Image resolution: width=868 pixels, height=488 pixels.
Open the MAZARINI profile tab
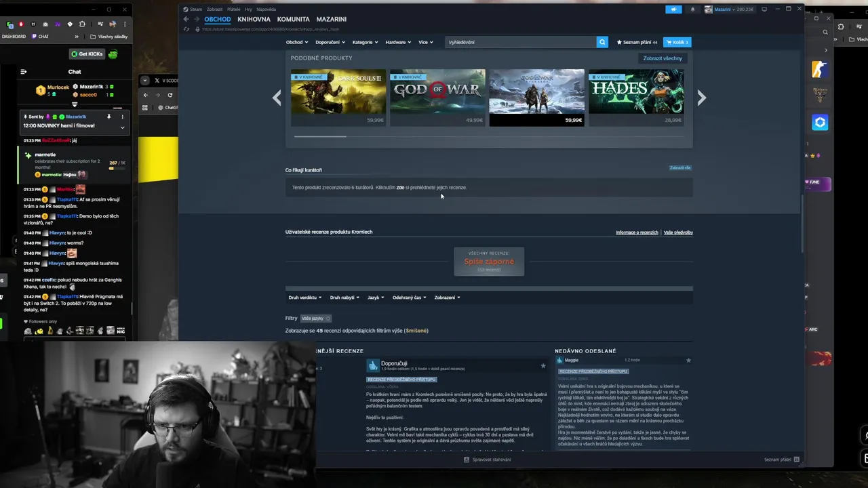click(331, 19)
